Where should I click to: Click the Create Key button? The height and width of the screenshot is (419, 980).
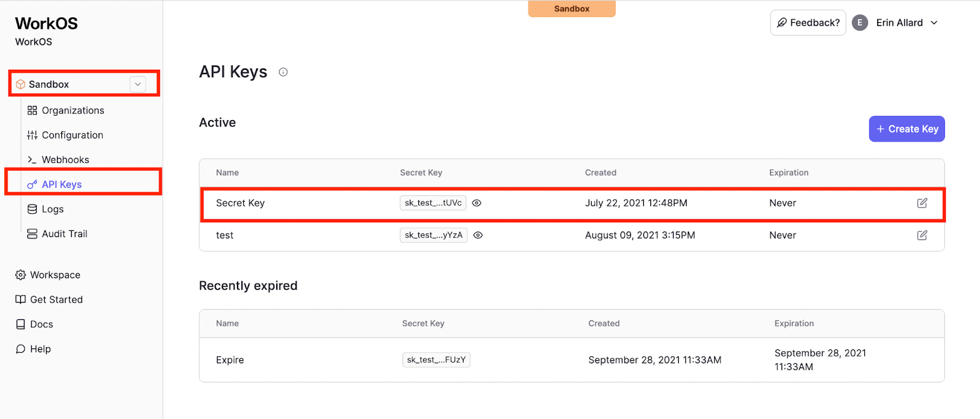pyautogui.click(x=907, y=129)
